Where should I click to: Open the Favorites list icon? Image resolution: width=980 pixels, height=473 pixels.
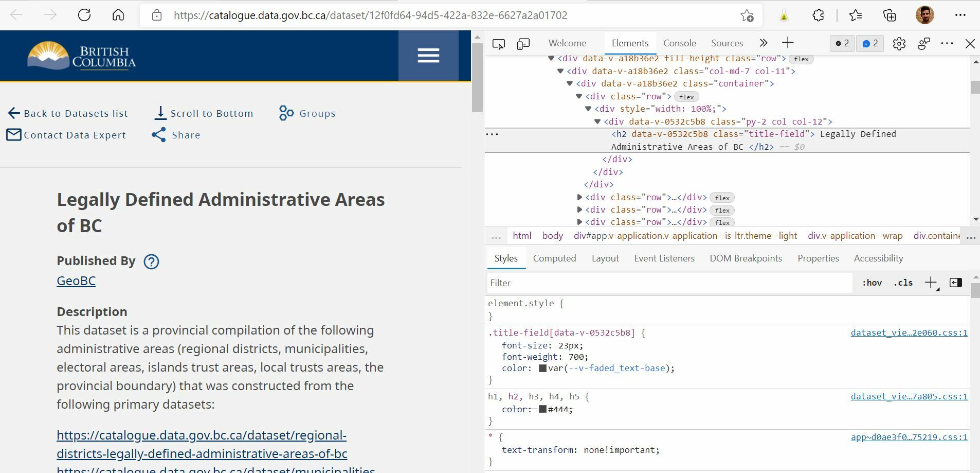856,15
